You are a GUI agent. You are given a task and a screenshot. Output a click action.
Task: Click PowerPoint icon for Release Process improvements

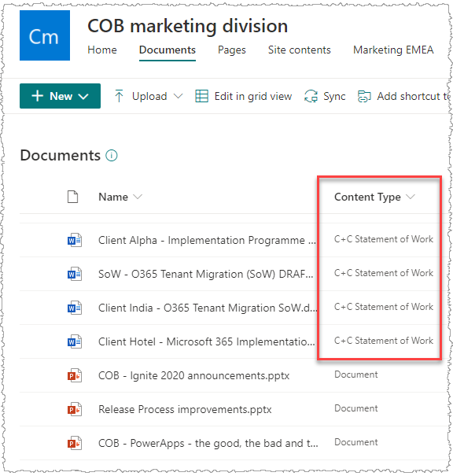tap(75, 409)
